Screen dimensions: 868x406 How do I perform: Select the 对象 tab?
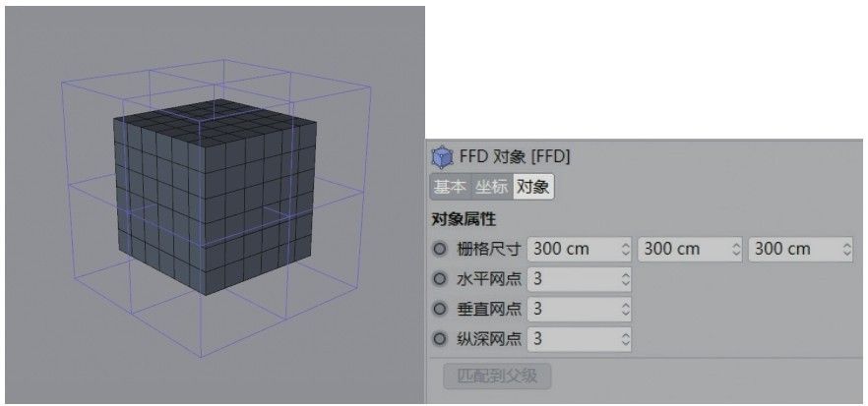(533, 187)
